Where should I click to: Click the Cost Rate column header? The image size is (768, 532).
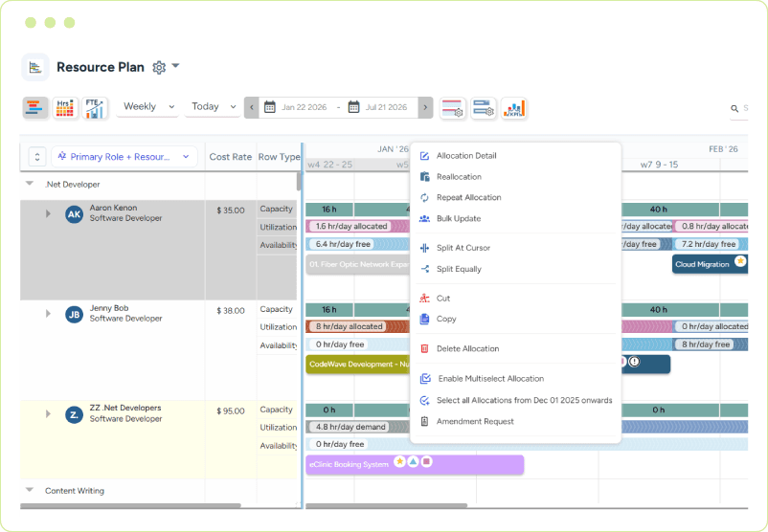tap(230, 157)
